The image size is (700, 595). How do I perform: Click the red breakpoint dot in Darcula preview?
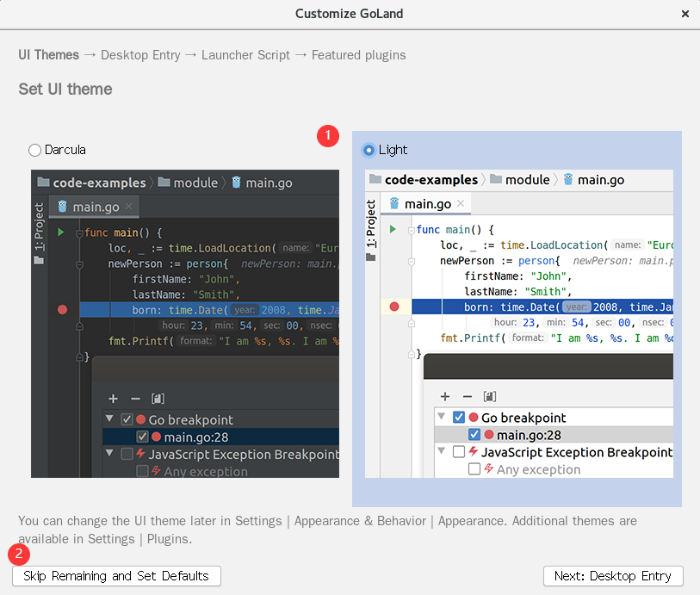click(62, 309)
